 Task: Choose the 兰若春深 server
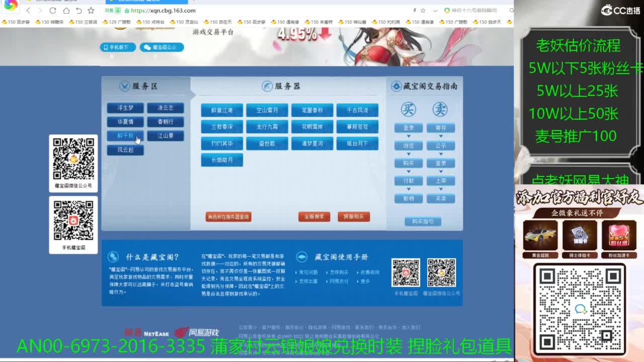(x=222, y=127)
